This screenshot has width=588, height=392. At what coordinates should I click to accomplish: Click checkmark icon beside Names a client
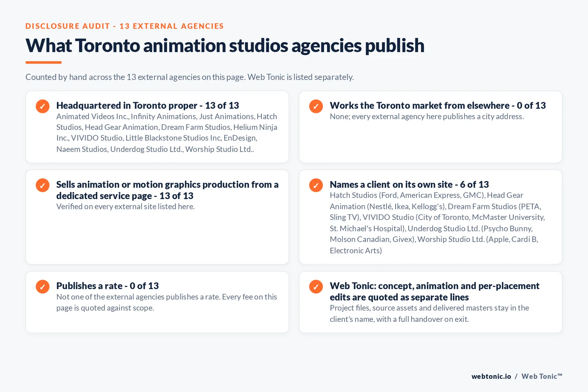pos(316,185)
